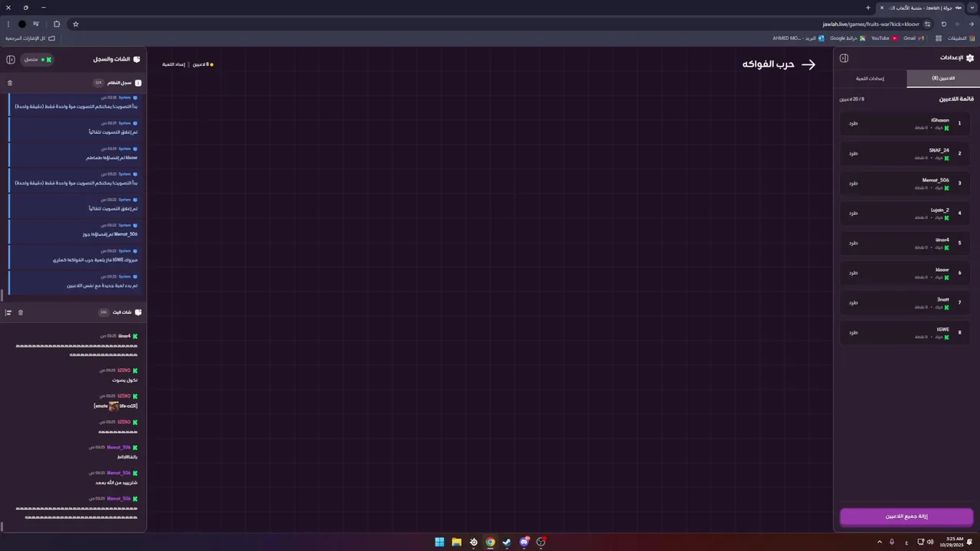Kick player SNAF_24 with طرد

(853, 153)
